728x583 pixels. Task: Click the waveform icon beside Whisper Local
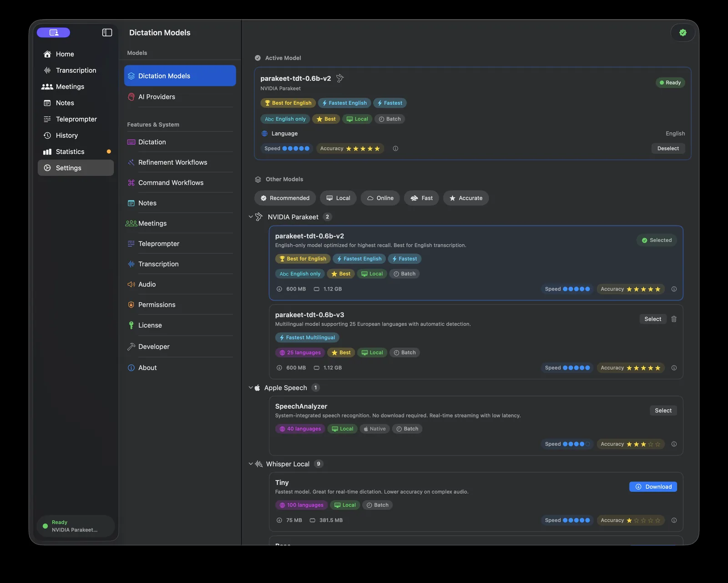pos(259,464)
